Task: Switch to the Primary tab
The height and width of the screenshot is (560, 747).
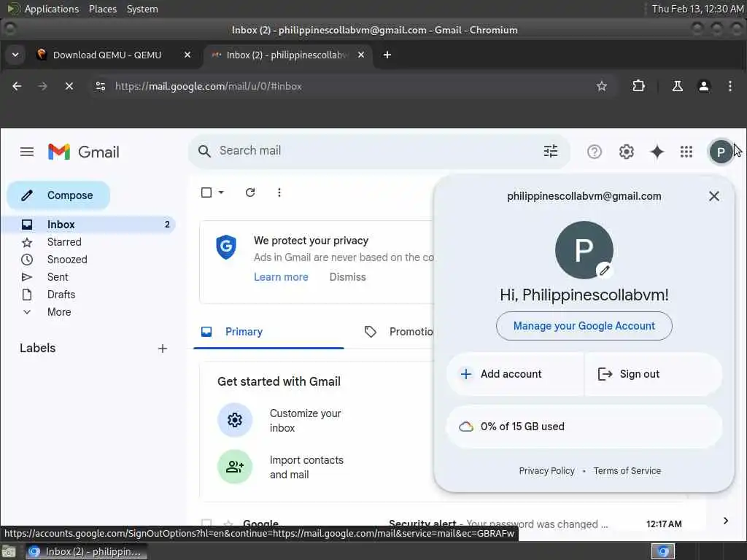Action: [x=268, y=332]
